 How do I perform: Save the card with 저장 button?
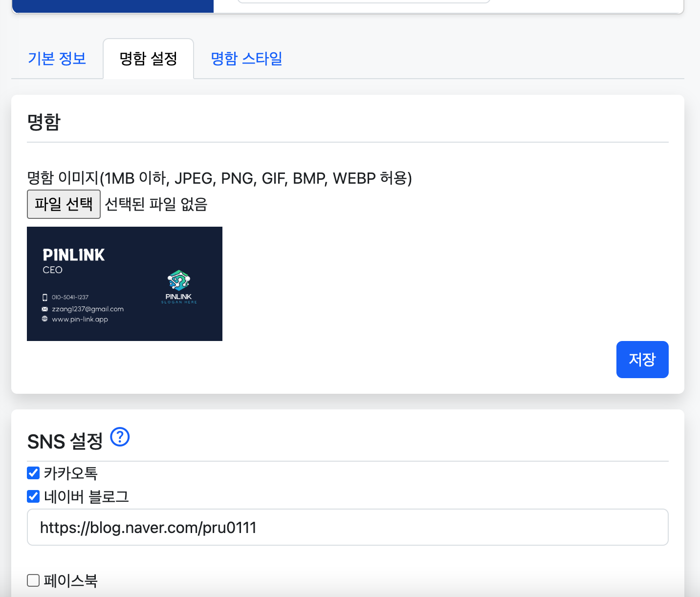tap(642, 360)
